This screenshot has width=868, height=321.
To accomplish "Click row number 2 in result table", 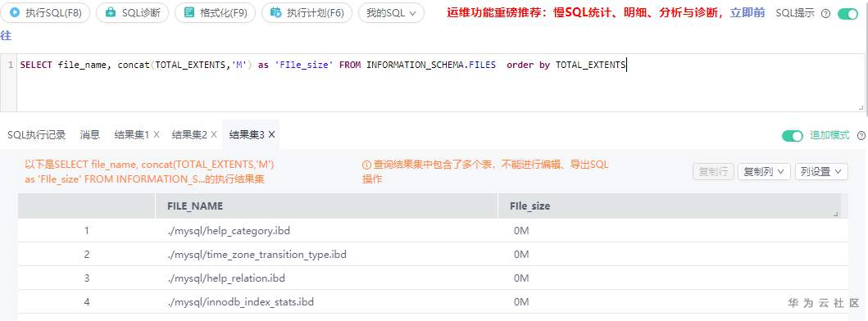I will [87, 255].
